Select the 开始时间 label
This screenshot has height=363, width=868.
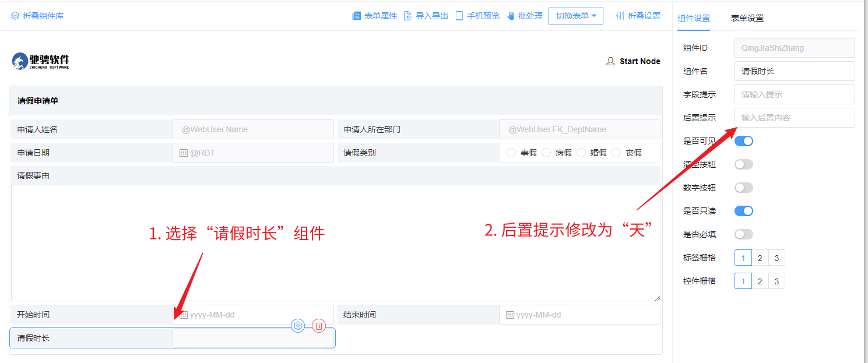coord(33,315)
